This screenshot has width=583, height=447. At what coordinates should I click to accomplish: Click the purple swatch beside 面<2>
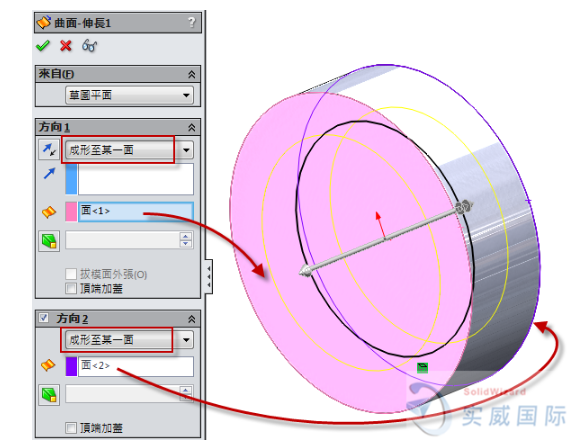click(71, 366)
